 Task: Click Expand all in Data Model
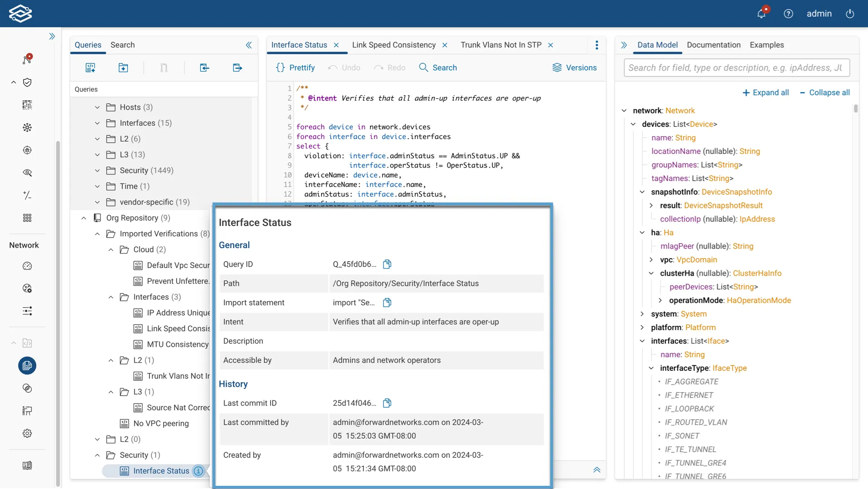coord(766,92)
